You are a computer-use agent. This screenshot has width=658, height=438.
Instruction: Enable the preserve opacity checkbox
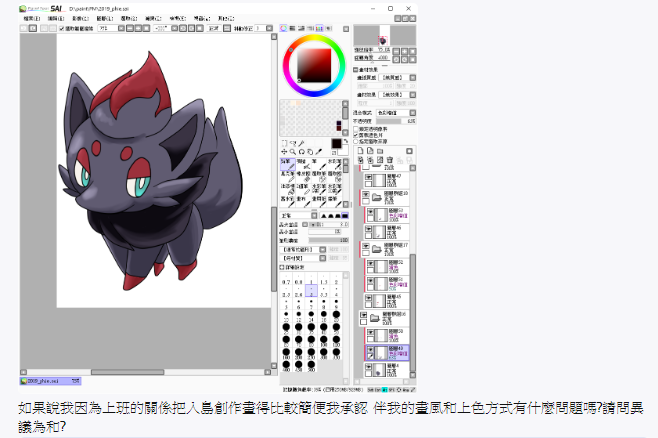click(356, 129)
